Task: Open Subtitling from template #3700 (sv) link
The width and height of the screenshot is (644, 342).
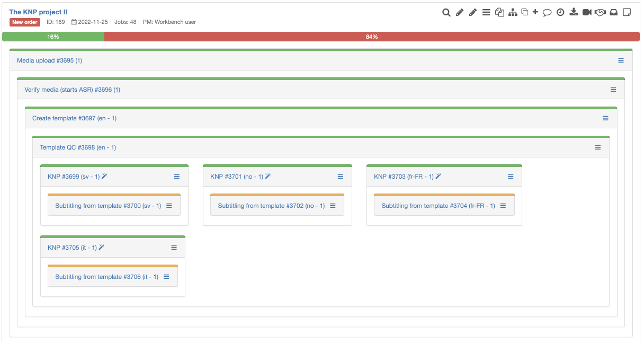Action: click(x=108, y=206)
